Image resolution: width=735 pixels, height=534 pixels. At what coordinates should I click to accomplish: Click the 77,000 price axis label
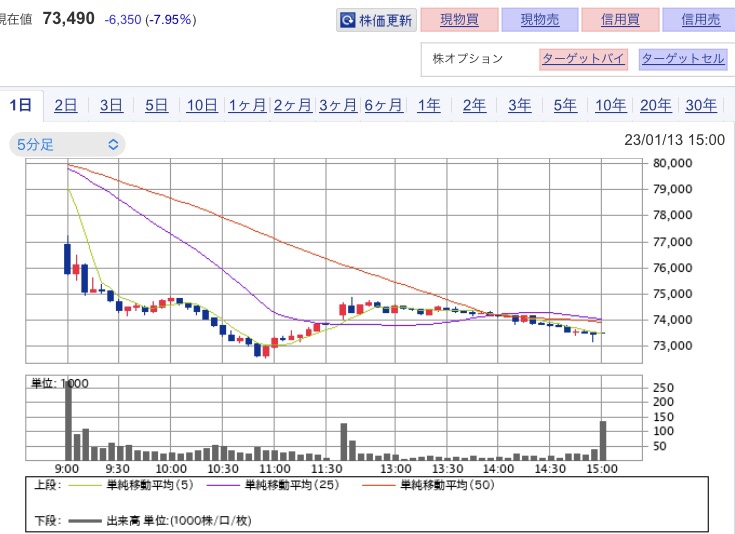click(x=673, y=242)
